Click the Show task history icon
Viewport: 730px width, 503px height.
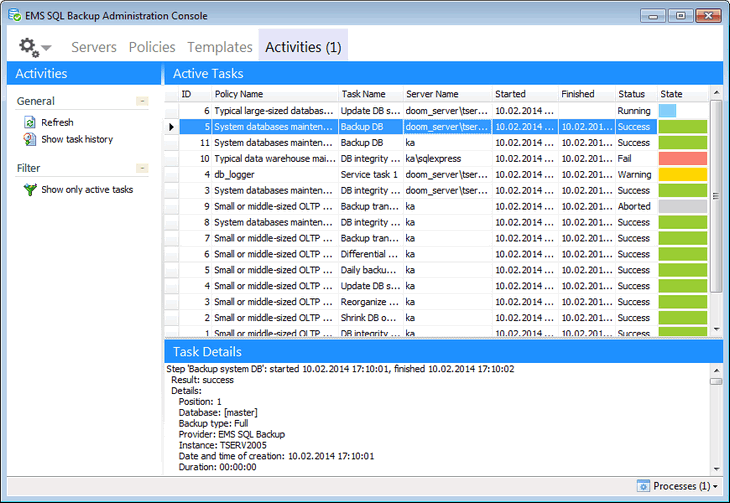pyautogui.click(x=30, y=139)
